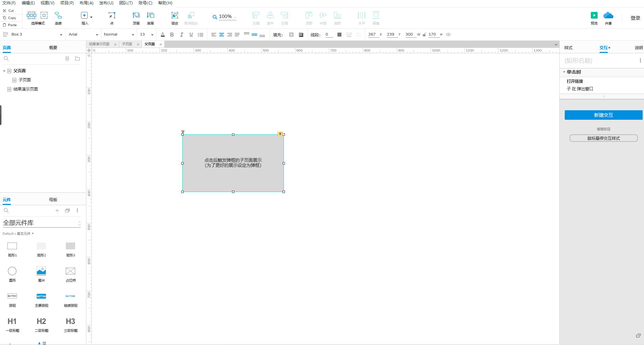The width and height of the screenshot is (644, 345).
Task: Start the 预览 preview
Action: tap(594, 15)
